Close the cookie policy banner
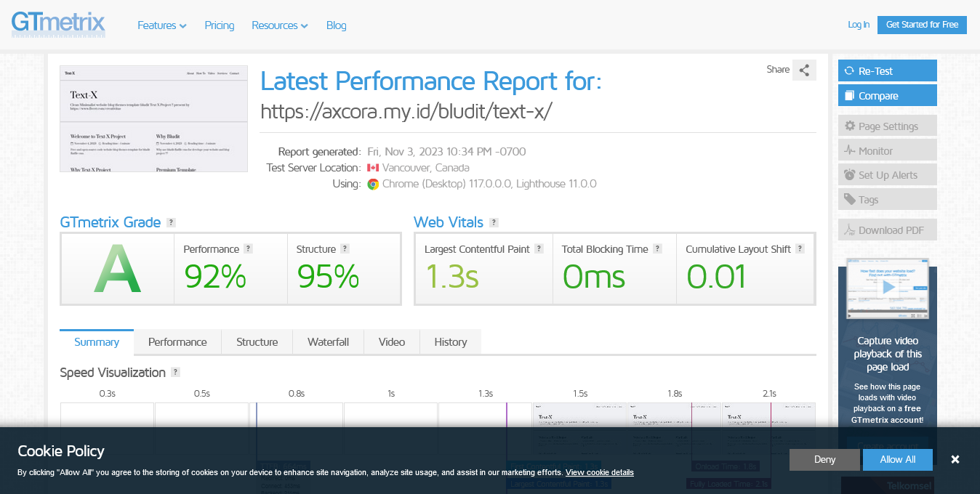The image size is (980, 494). coord(955,459)
